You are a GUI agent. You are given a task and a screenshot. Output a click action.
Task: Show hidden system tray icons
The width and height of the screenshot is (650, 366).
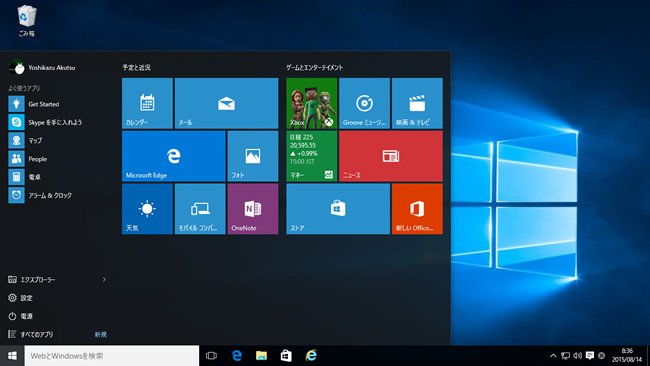tap(553, 356)
